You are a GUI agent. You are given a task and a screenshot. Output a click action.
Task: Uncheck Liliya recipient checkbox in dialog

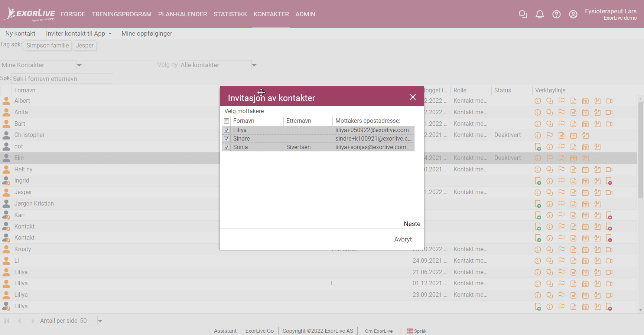coord(227,130)
